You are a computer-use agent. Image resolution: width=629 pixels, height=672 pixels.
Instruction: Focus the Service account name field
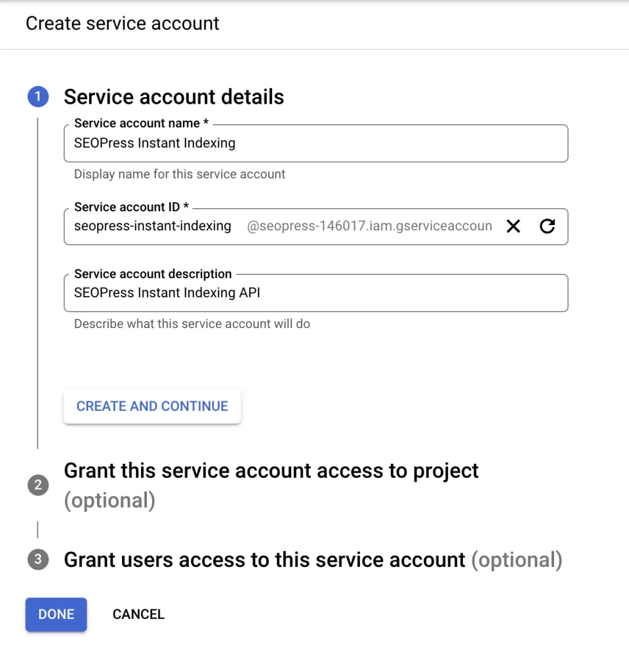click(x=315, y=143)
